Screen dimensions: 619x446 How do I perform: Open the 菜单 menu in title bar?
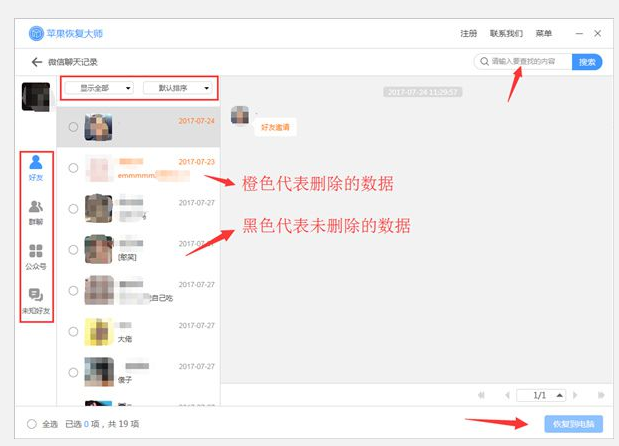click(543, 34)
